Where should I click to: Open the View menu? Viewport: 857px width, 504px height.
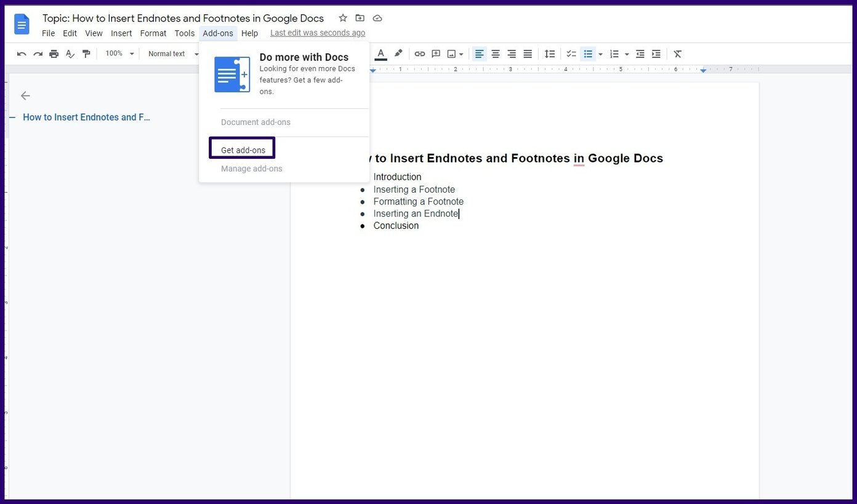tap(94, 33)
